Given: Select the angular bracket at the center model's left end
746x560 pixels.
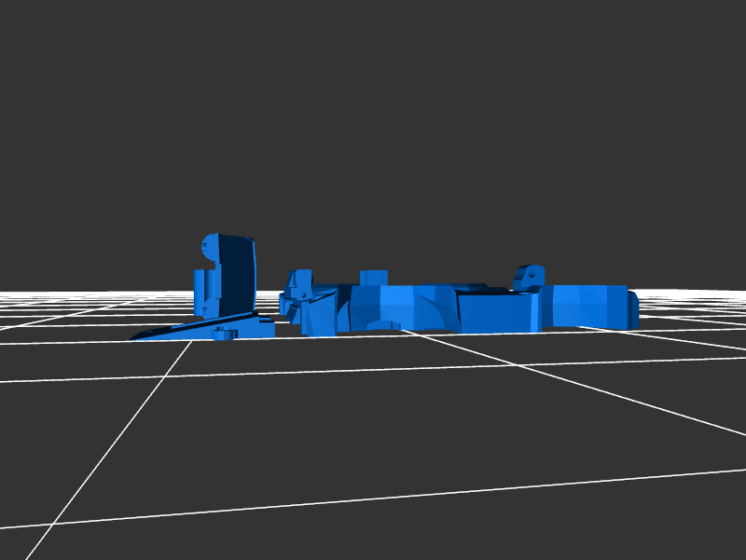Looking at the screenshot, I should click(298, 289).
